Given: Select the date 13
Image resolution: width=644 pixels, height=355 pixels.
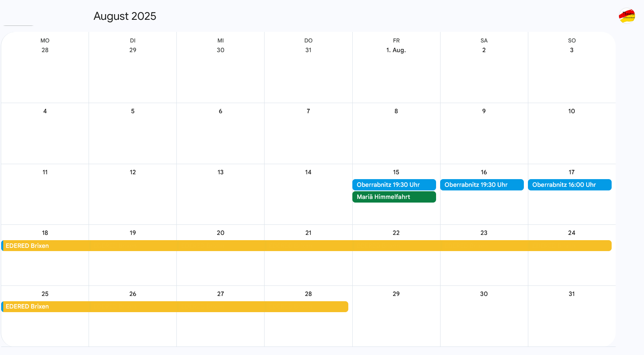Looking at the screenshot, I should 220,172.
